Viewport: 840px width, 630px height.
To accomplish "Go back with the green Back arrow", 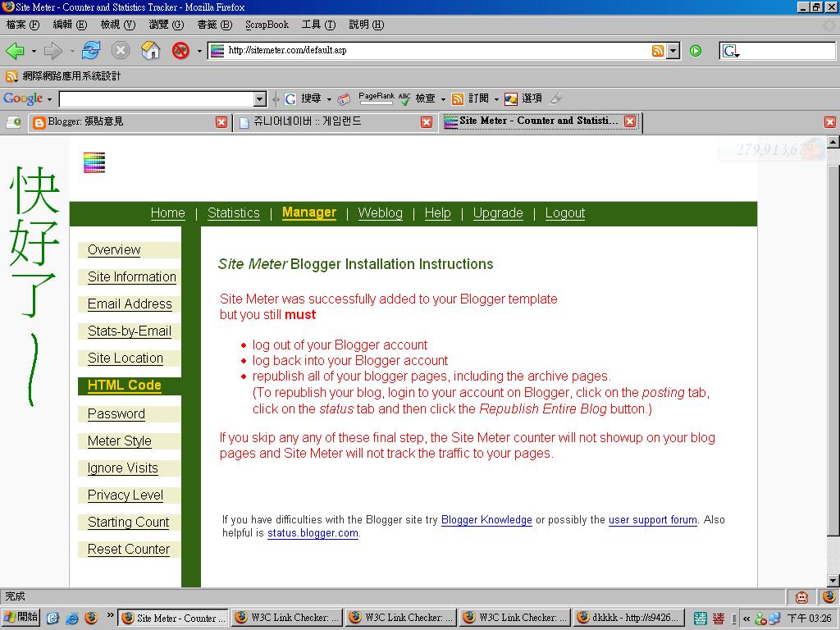I will pyautogui.click(x=15, y=51).
